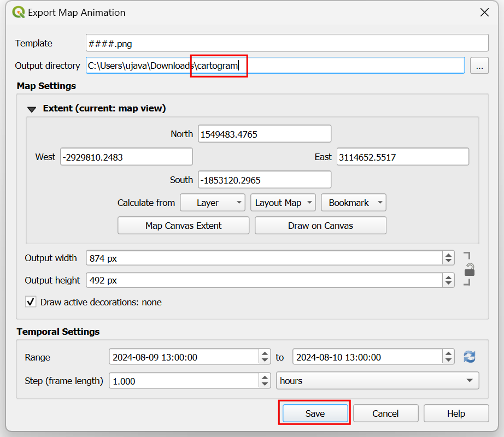Close the Export Map Animation dialog
The width and height of the screenshot is (504, 437).
pos(484,13)
